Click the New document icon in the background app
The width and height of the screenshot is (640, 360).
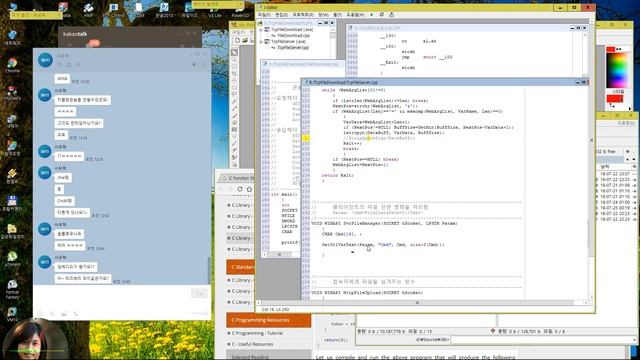[238, 40]
